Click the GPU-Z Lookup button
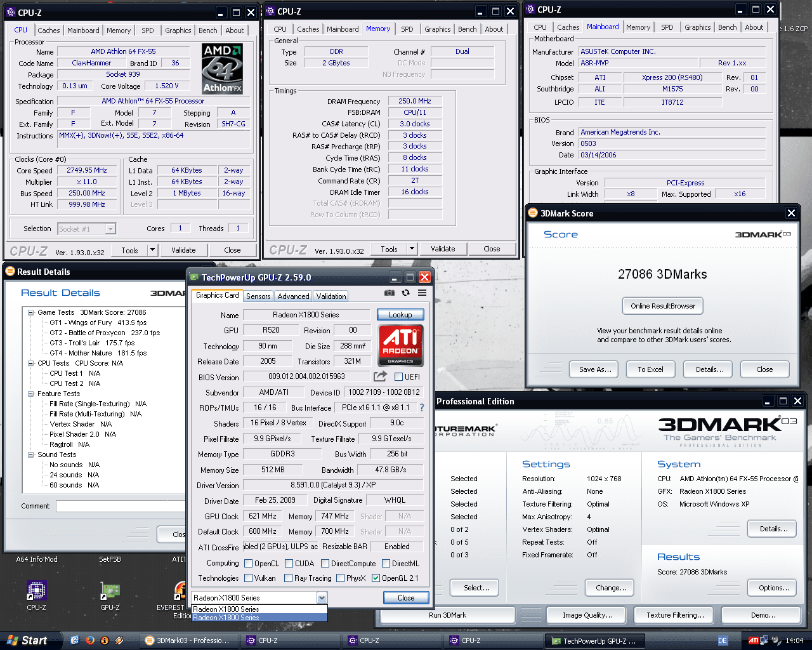The height and width of the screenshot is (650, 812). point(400,314)
